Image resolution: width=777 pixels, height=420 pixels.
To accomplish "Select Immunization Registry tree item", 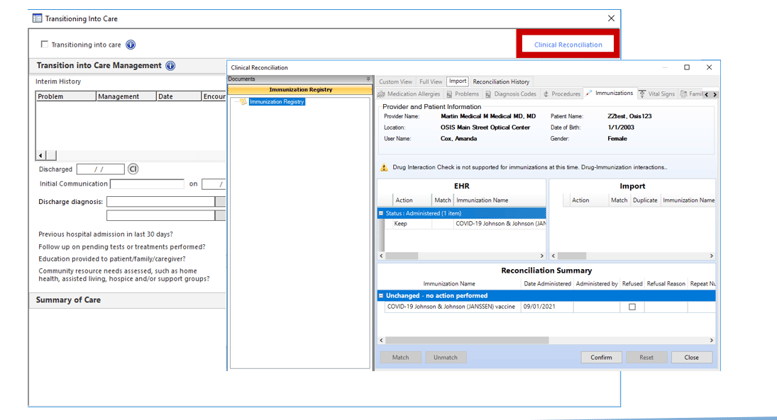I will (277, 102).
